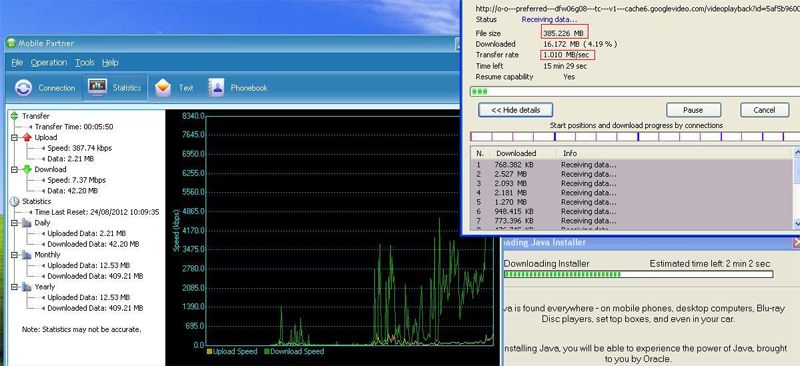800x366 pixels.
Task: Collapse the Daily statistics node
Action: (x=14, y=223)
